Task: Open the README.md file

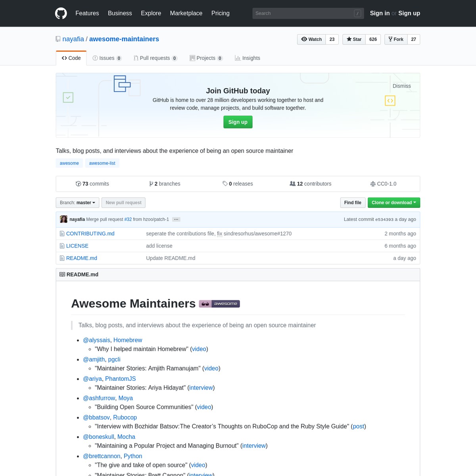Action: coord(82,258)
